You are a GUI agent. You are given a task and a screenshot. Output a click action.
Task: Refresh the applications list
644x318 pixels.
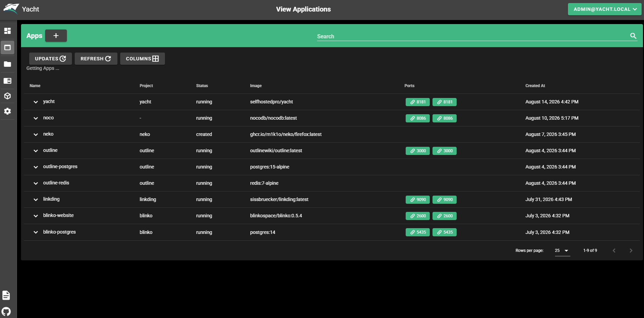pos(96,59)
